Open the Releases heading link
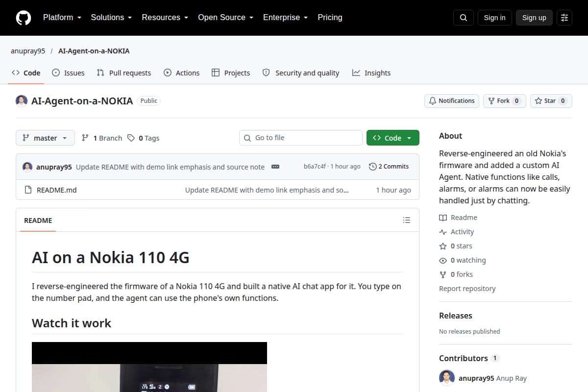Image resolution: width=588 pixels, height=392 pixels. 456,316
